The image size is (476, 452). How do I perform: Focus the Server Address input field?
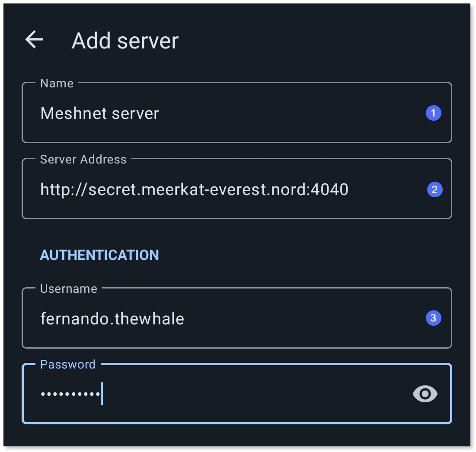pyautogui.click(x=216, y=189)
